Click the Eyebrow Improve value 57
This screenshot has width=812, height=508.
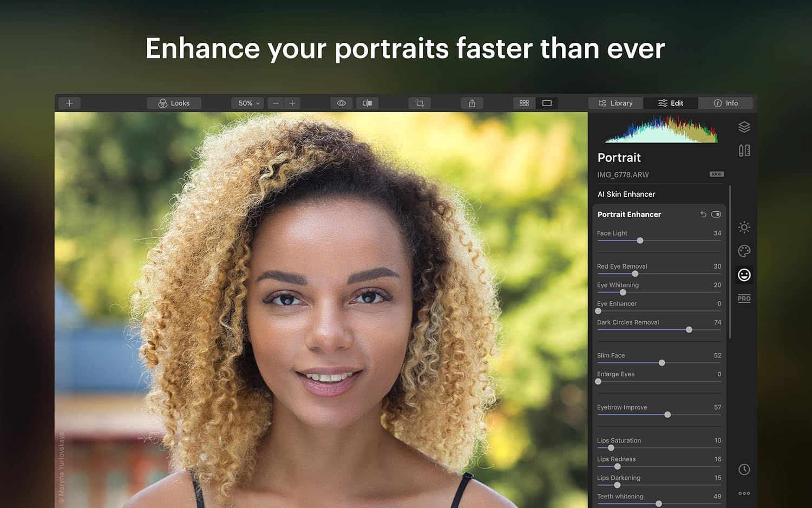pyautogui.click(x=717, y=407)
